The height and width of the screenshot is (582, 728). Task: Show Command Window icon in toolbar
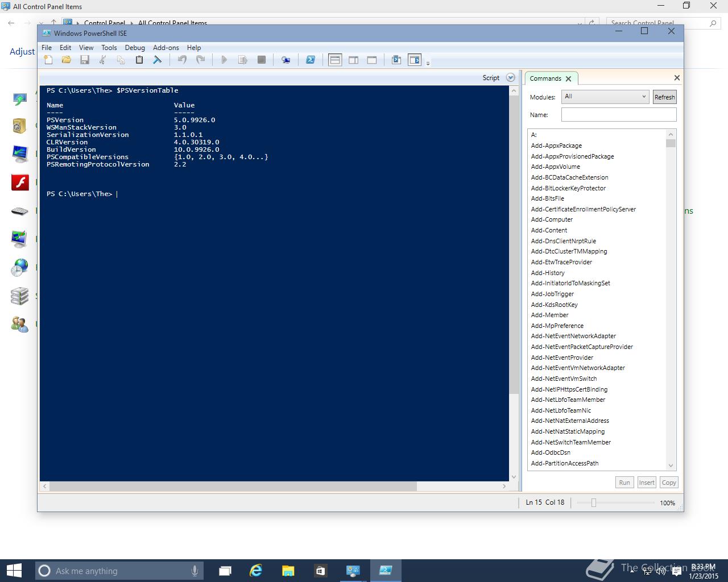[396, 60]
